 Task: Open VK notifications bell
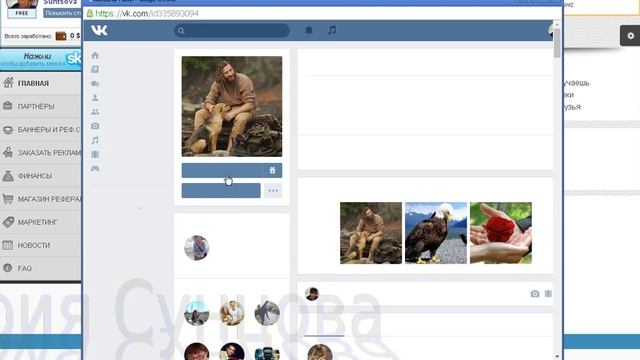click(x=309, y=30)
